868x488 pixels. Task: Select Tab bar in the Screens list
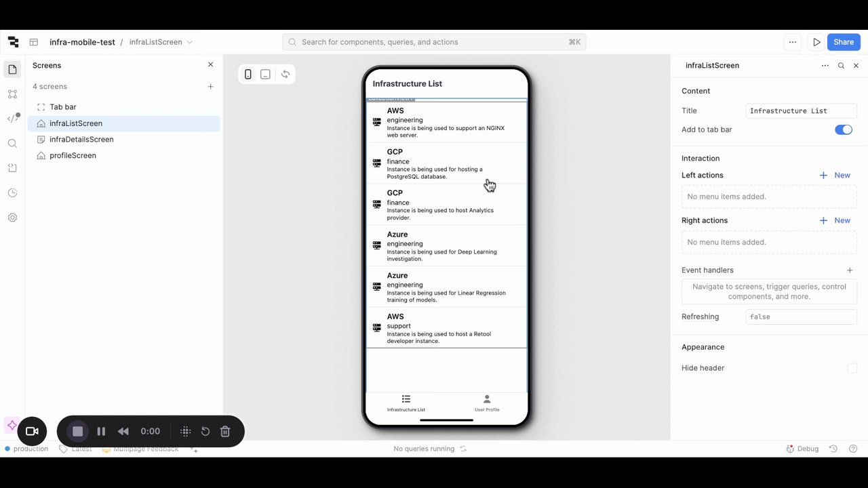tap(123, 107)
